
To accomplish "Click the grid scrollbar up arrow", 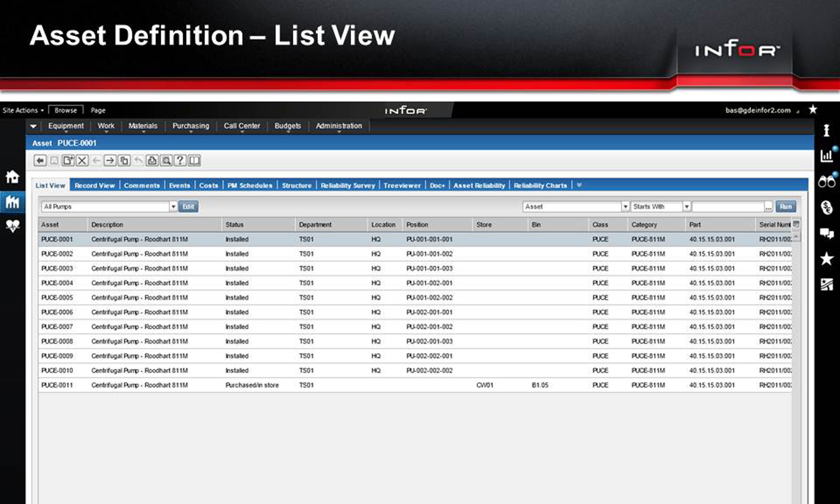I will (x=796, y=237).
